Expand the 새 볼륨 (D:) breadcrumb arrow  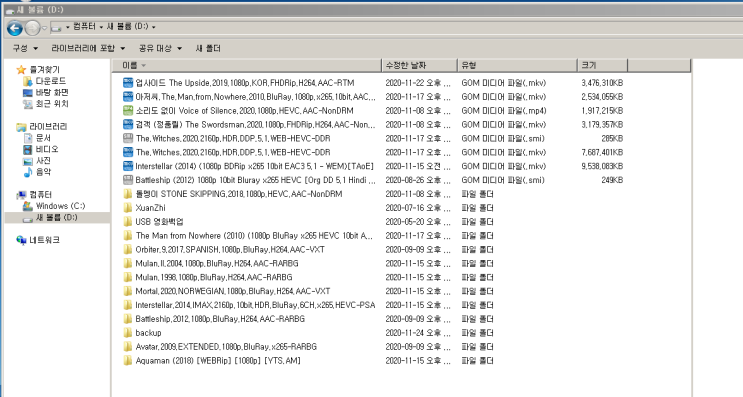154,27
